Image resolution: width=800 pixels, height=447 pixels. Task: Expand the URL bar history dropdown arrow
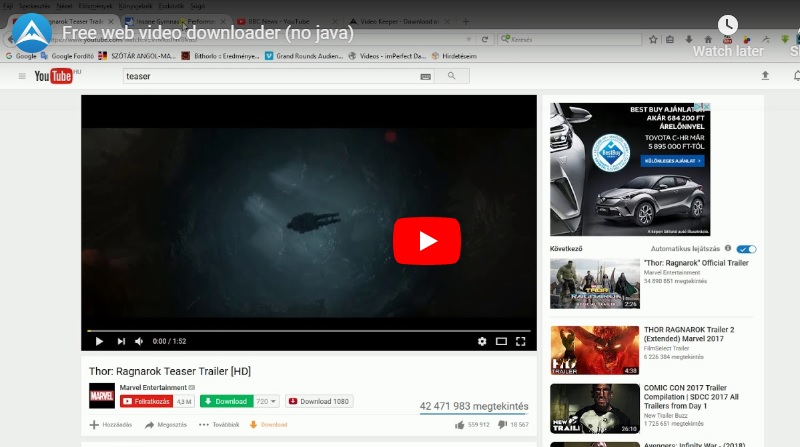[x=468, y=39]
